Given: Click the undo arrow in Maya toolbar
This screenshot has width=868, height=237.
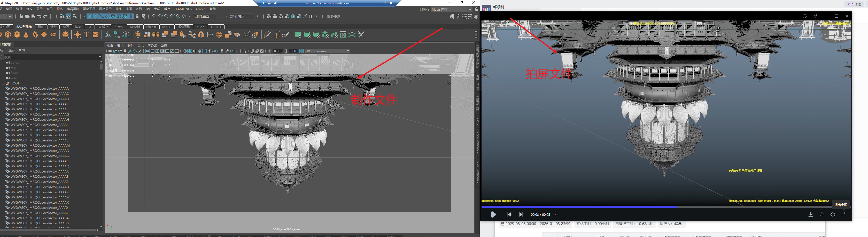Looking at the screenshot, I should (39, 17).
